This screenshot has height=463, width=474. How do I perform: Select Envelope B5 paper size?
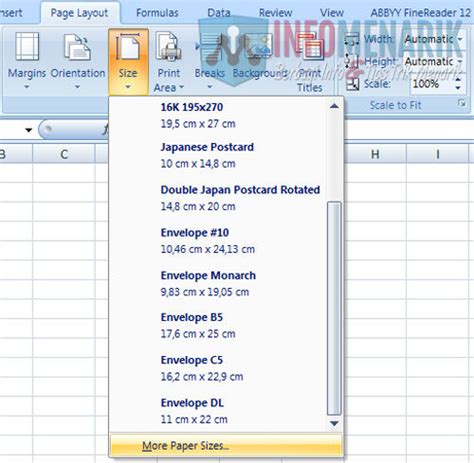(x=218, y=326)
